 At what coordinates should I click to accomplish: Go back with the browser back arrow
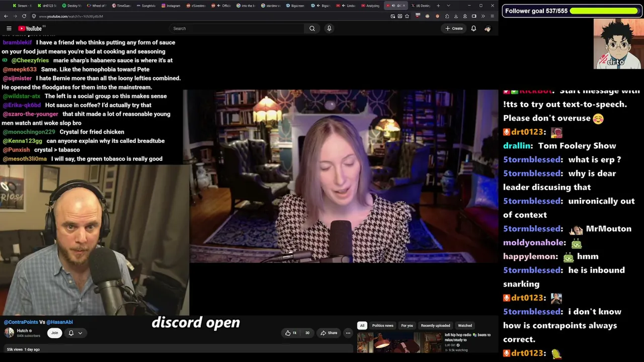click(6, 16)
